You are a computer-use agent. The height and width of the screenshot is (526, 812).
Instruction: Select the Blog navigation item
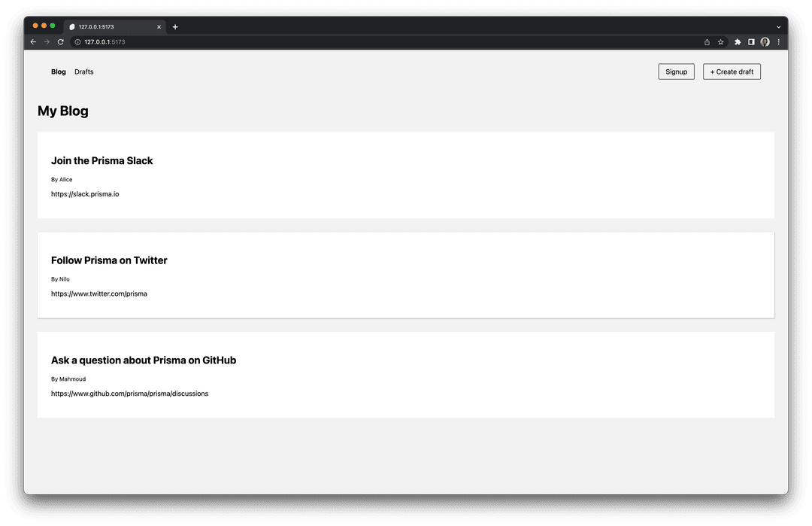tap(58, 71)
